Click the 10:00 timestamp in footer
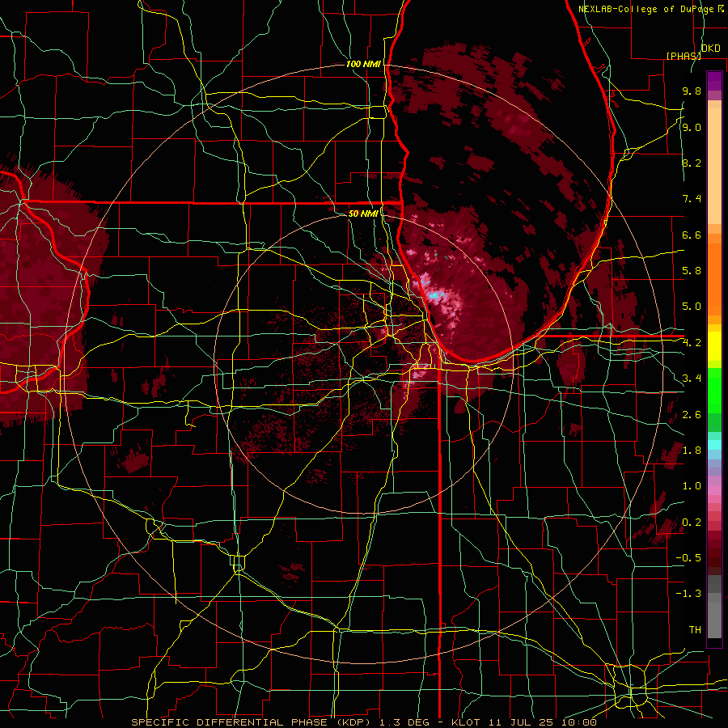This screenshot has height=728, width=728. 578,722
